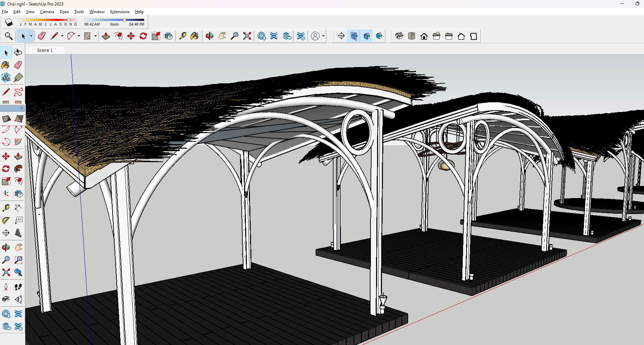Screen dimensions: 644x345
Task: Close the floating tool palette
Action: click(21, 108)
